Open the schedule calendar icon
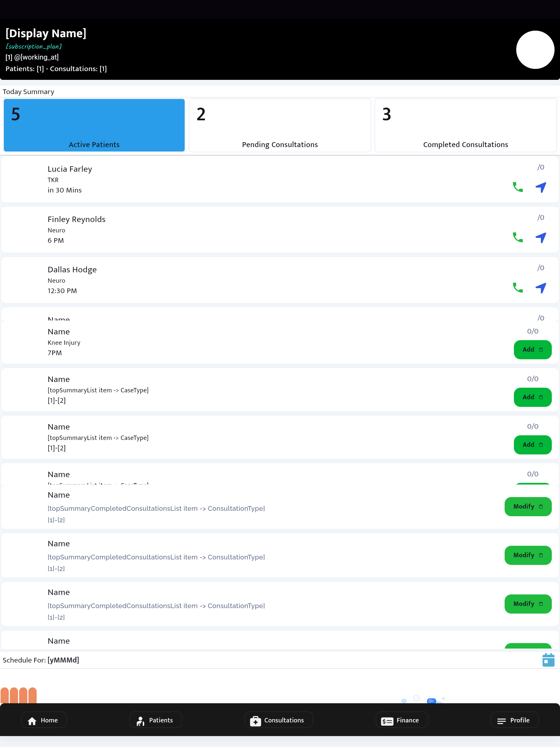 tap(548, 660)
